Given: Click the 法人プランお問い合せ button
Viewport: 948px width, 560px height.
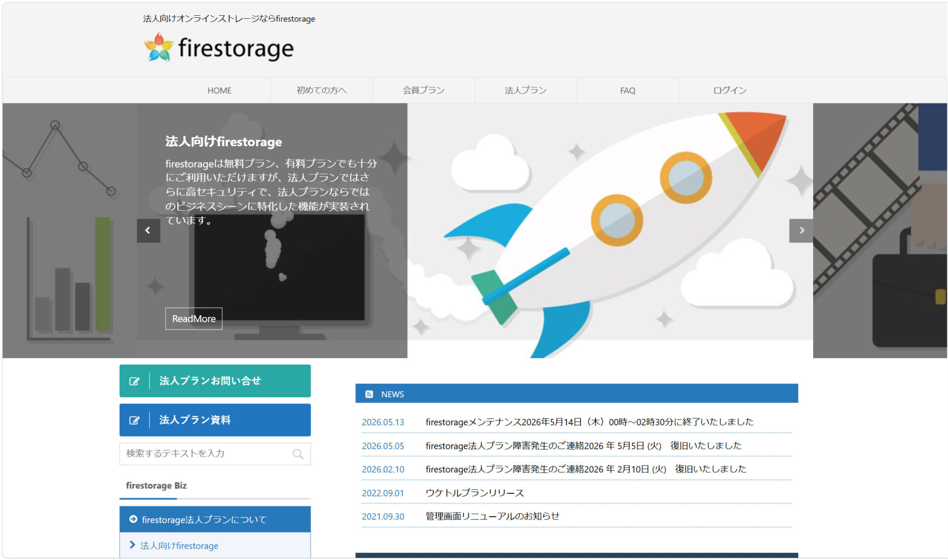Looking at the screenshot, I should pyautogui.click(x=215, y=381).
